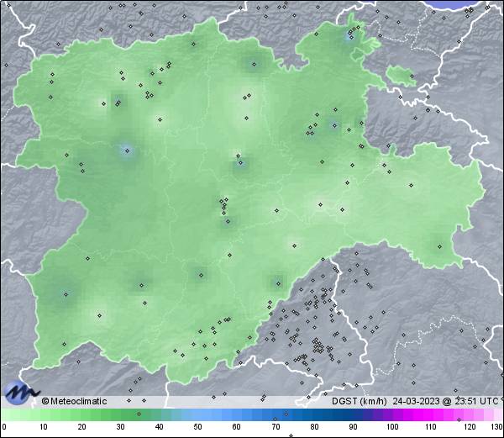Click scale label 10

[44, 427]
